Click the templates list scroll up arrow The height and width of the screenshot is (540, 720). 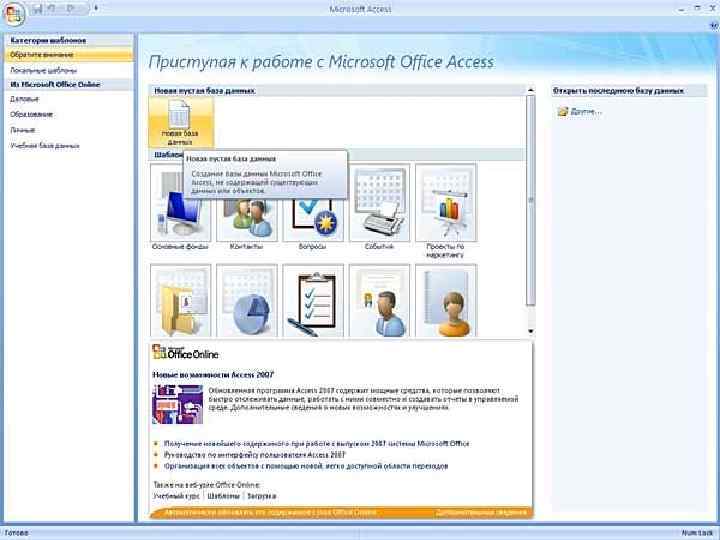[x=531, y=90]
